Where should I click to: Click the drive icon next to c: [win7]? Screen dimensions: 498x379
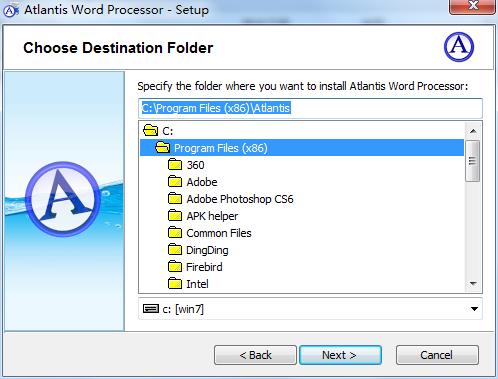151,309
